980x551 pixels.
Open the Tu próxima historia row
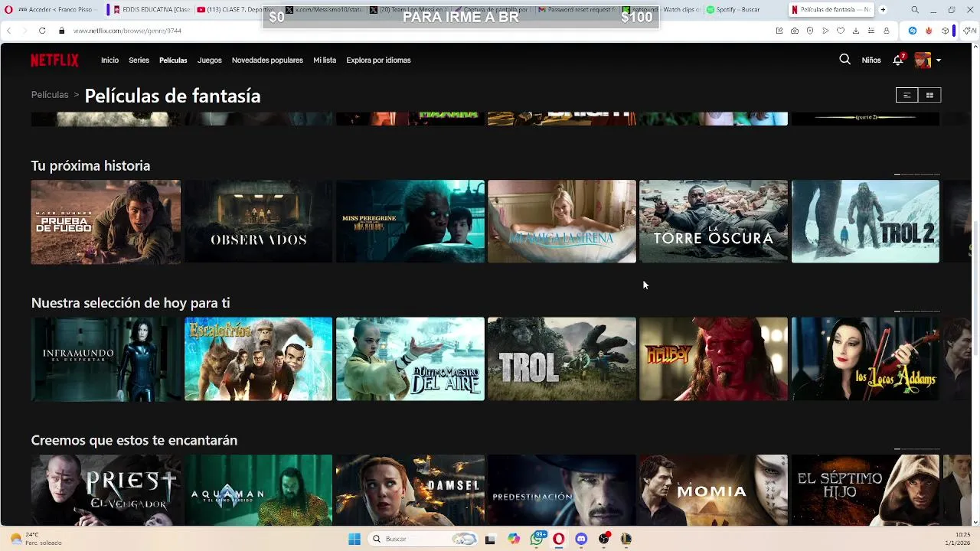(x=90, y=165)
